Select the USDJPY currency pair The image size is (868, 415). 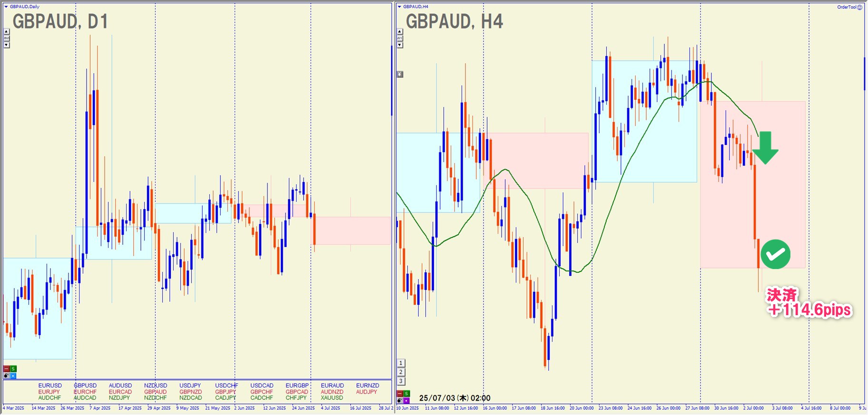pyautogui.click(x=190, y=386)
